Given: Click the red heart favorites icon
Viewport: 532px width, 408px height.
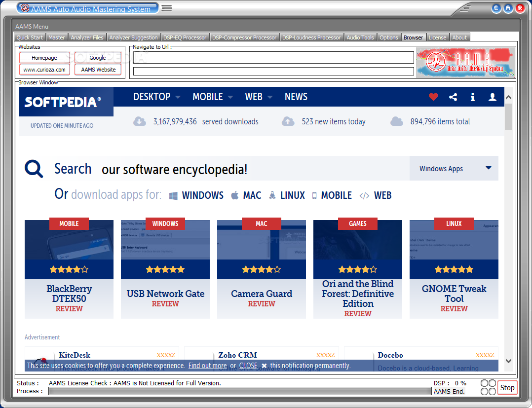Looking at the screenshot, I should [433, 97].
